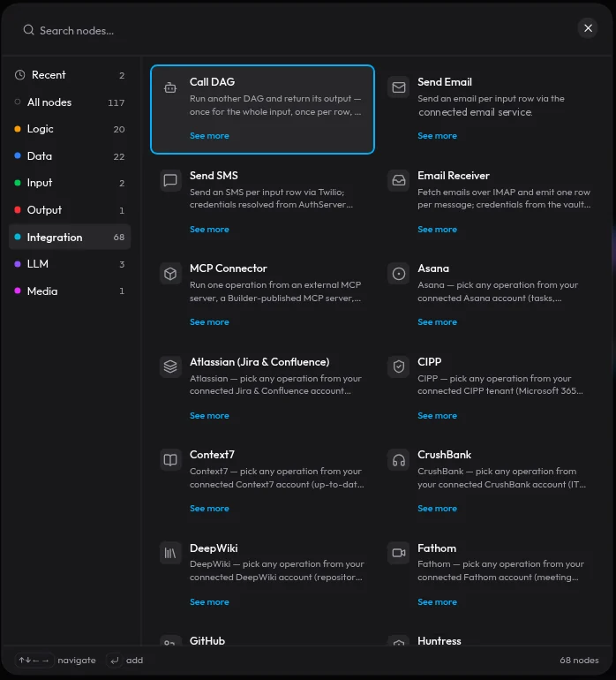This screenshot has width=616, height=680.
Task: Expand See more under DeepWiki
Action: 209,602
